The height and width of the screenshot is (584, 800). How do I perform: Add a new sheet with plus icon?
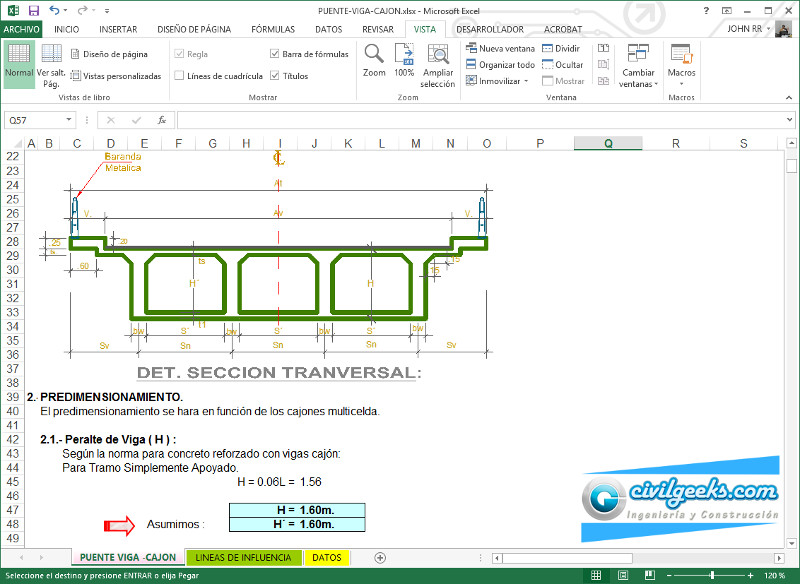click(380, 557)
